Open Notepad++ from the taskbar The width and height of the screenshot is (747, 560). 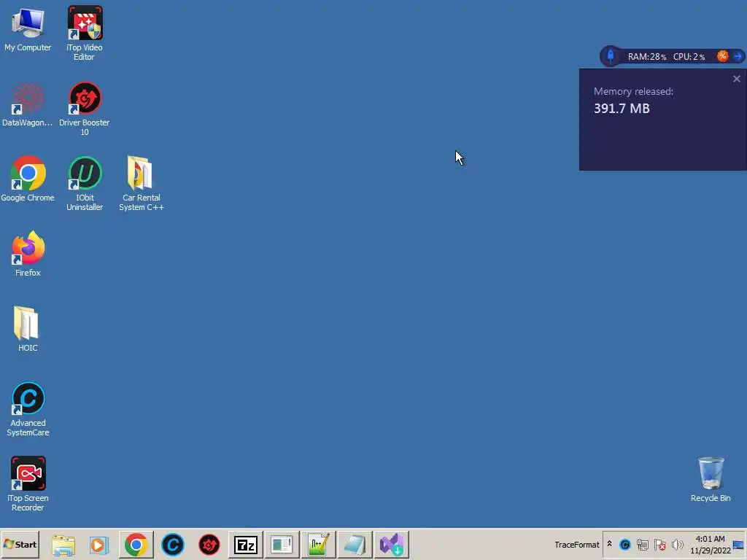(318, 545)
